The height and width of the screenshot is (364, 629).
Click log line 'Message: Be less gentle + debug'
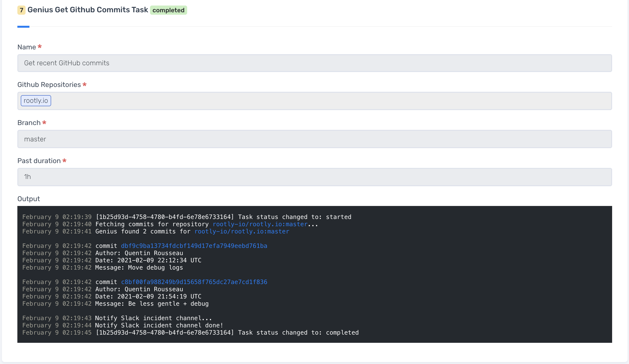pos(115,304)
